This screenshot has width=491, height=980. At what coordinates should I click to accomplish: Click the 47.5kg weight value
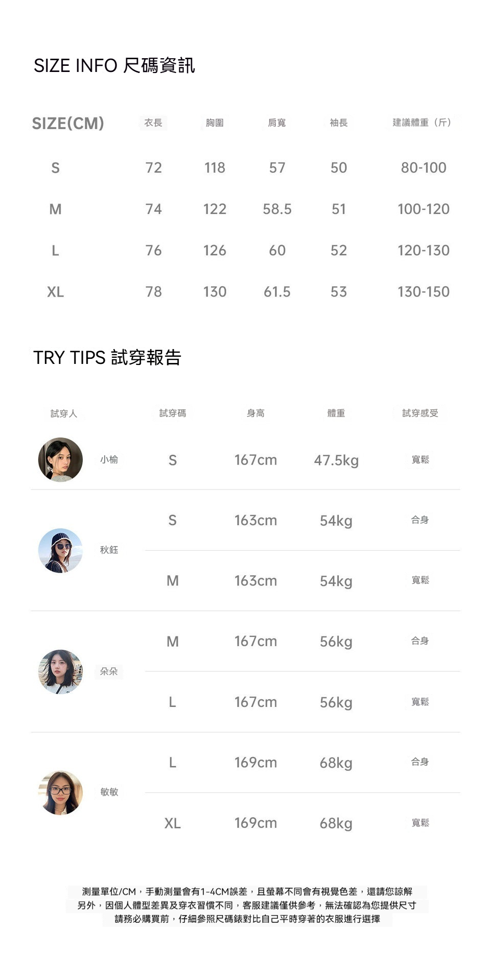pyautogui.click(x=336, y=460)
